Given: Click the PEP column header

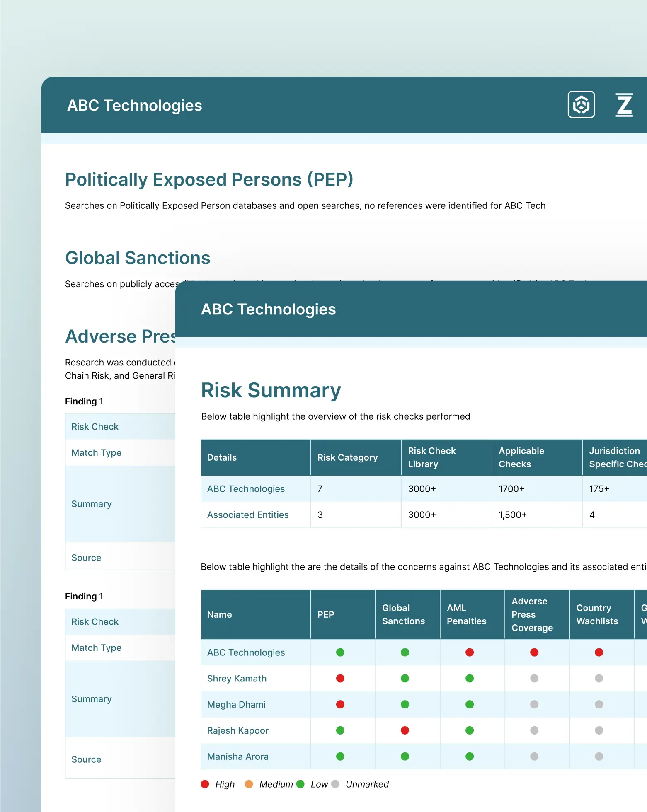Looking at the screenshot, I should (343, 614).
